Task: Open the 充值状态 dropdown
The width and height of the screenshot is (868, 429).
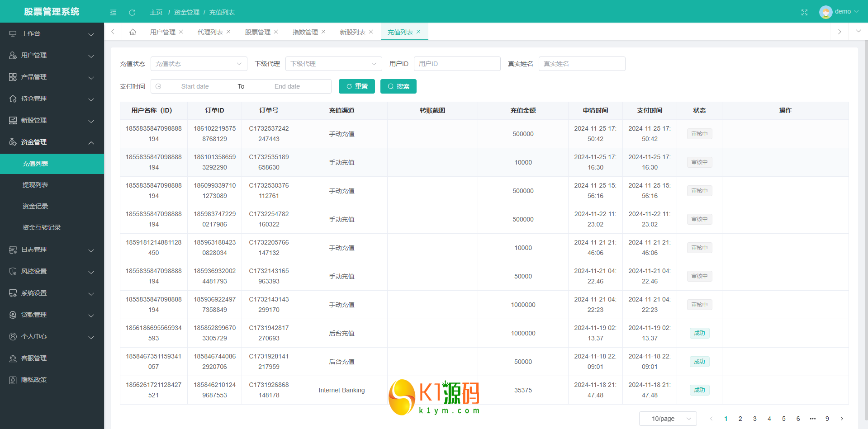Action: (199, 64)
